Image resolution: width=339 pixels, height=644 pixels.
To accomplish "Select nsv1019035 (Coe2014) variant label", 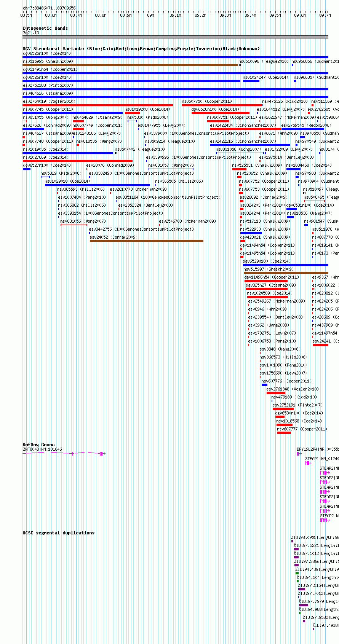I will tap(46, 149).
